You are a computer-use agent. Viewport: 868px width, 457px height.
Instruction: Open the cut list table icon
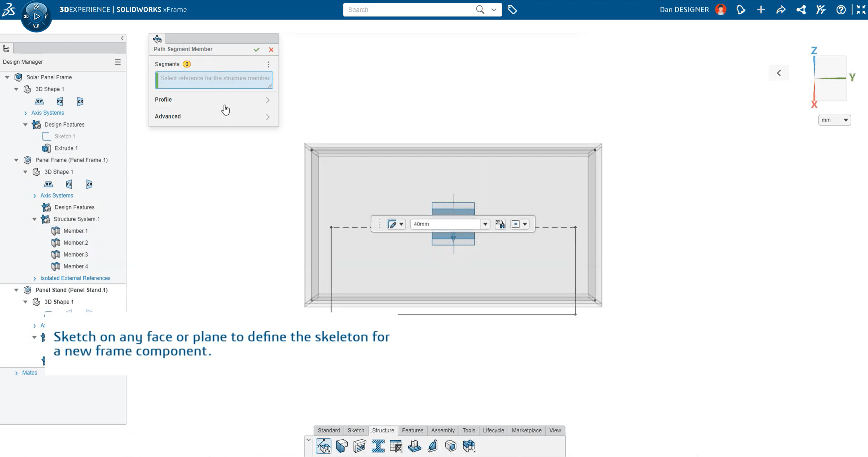[396, 446]
